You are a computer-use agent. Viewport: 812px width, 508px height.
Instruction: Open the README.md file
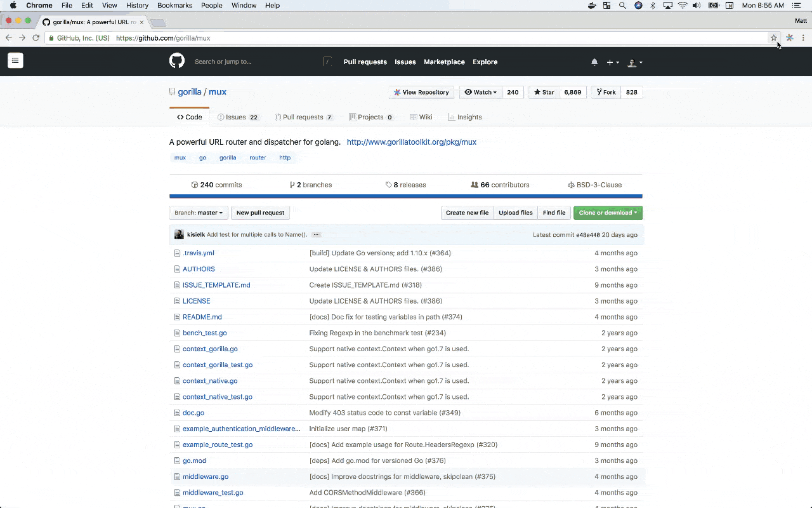click(202, 316)
